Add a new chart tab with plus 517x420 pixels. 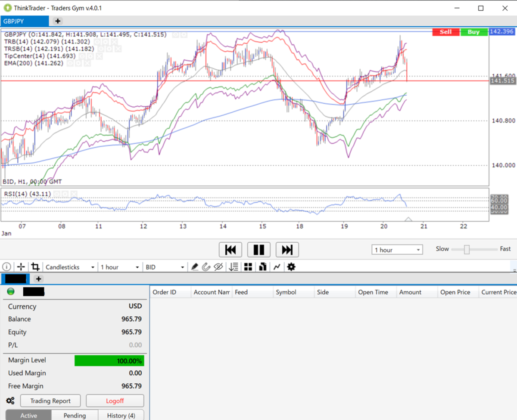[x=58, y=21]
